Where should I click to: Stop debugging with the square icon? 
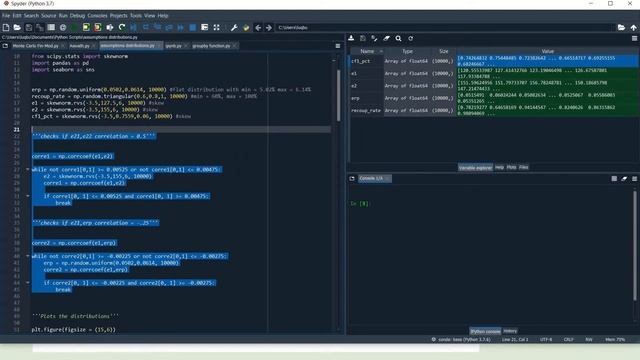193,27
